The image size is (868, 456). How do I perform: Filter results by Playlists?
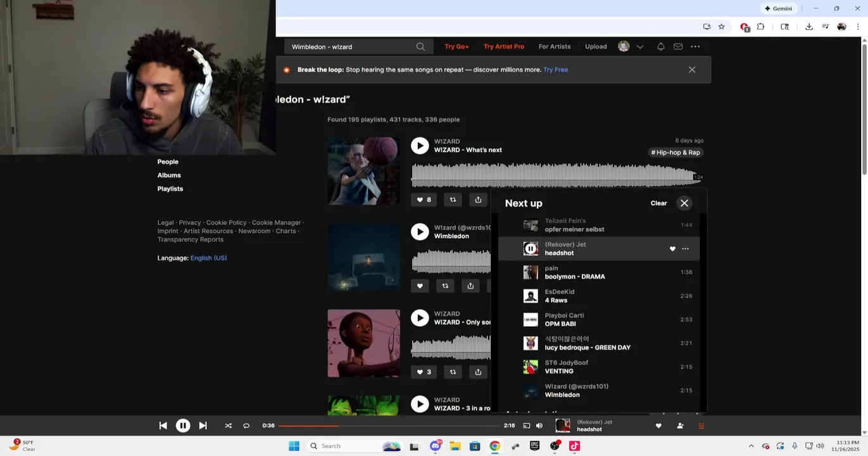pos(170,189)
